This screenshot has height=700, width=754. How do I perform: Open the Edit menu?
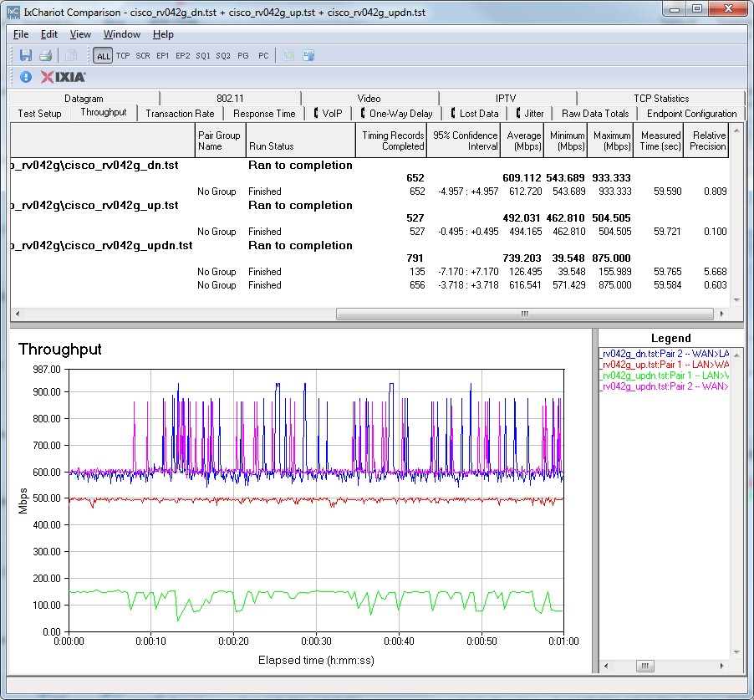[x=49, y=34]
